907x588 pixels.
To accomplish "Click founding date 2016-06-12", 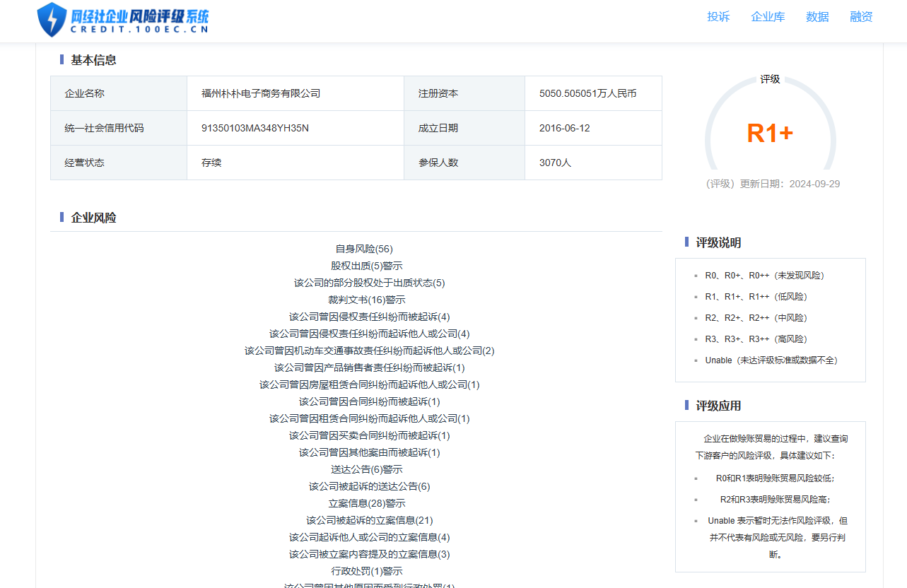I will pyautogui.click(x=564, y=128).
